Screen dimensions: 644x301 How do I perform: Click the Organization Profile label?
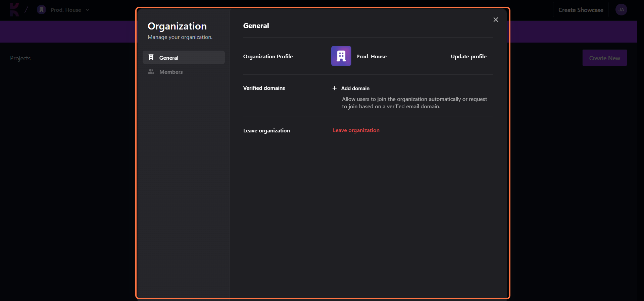tap(268, 56)
